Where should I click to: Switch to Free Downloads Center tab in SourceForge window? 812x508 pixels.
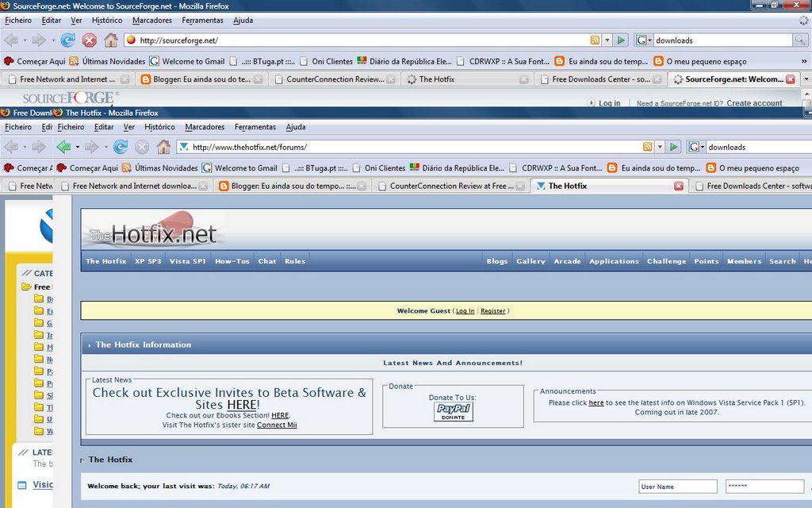coord(601,79)
